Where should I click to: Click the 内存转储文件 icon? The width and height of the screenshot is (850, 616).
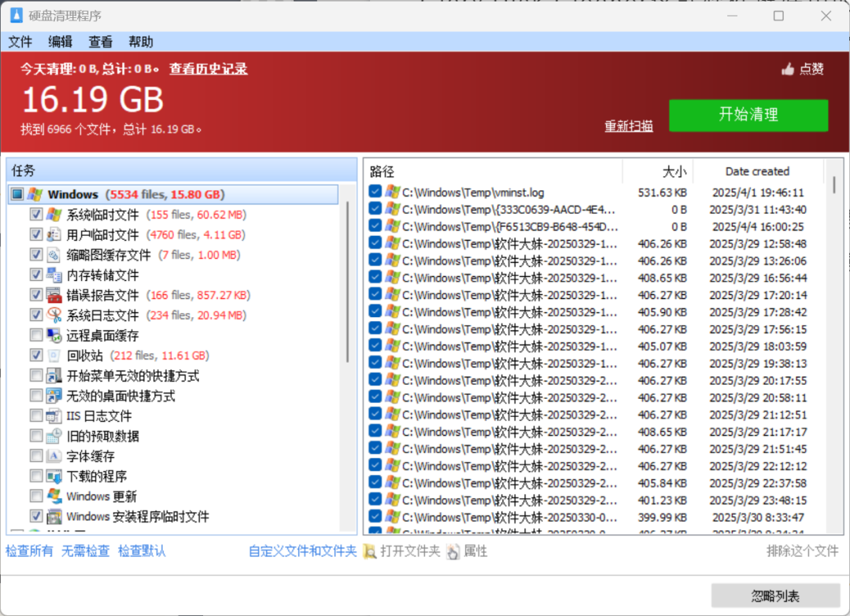click(55, 275)
